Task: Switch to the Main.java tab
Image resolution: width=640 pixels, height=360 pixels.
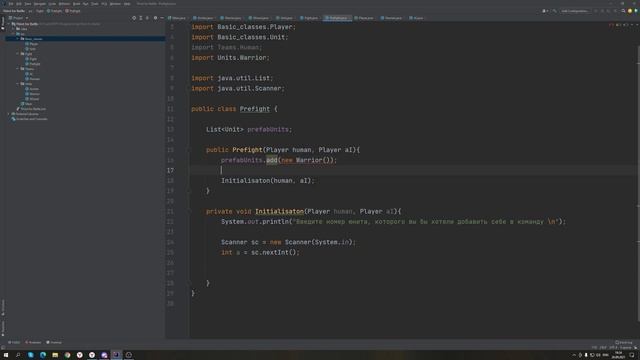Action: (x=177, y=18)
